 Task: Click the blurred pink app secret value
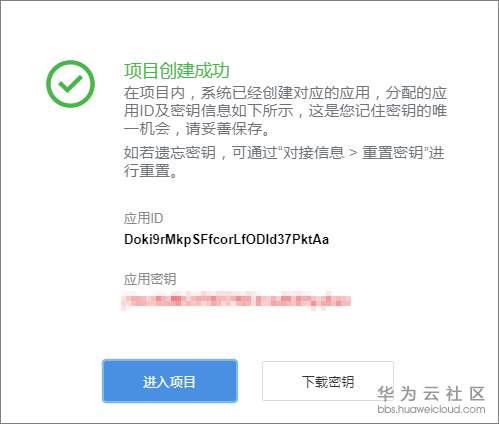[236, 301]
